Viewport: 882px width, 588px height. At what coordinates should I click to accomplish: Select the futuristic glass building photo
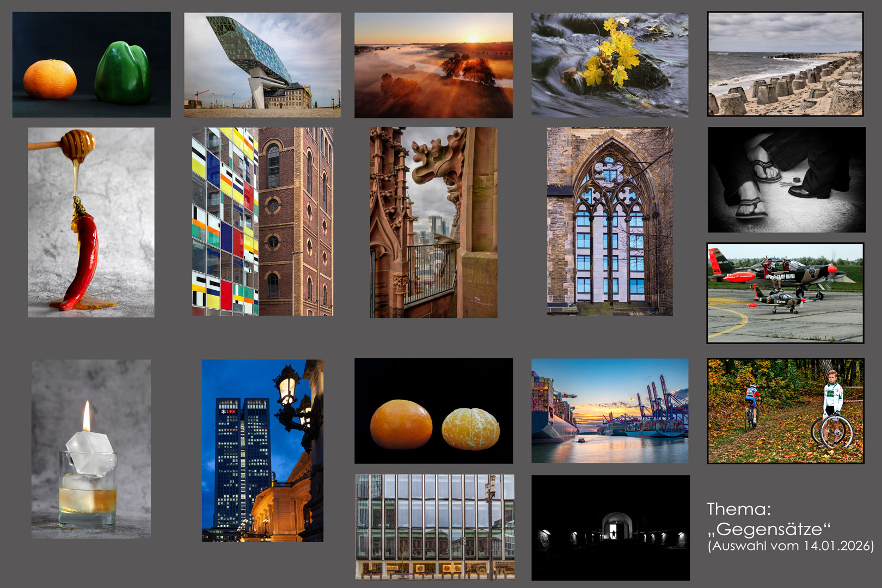pos(262,65)
